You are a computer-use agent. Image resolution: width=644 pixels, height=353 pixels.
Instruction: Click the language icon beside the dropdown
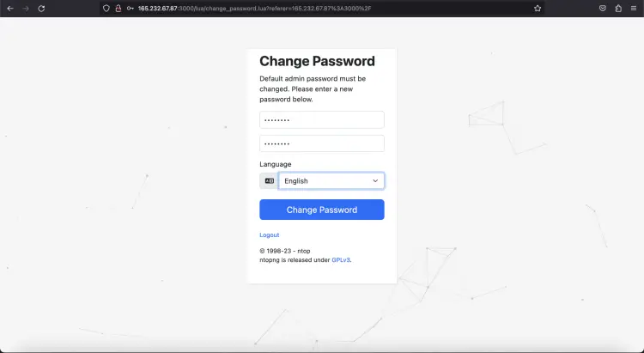269,181
